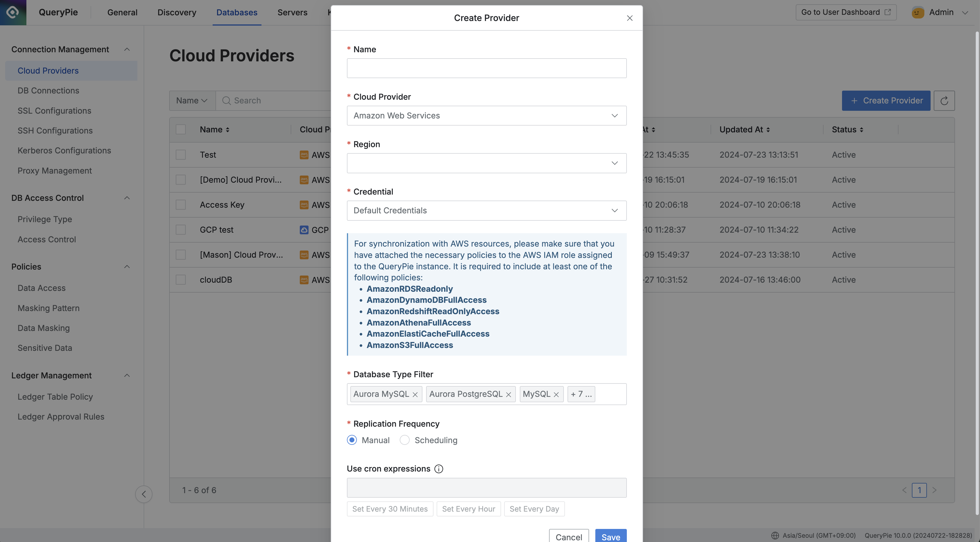Check the Access Key row checkbox

pos(181,205)
